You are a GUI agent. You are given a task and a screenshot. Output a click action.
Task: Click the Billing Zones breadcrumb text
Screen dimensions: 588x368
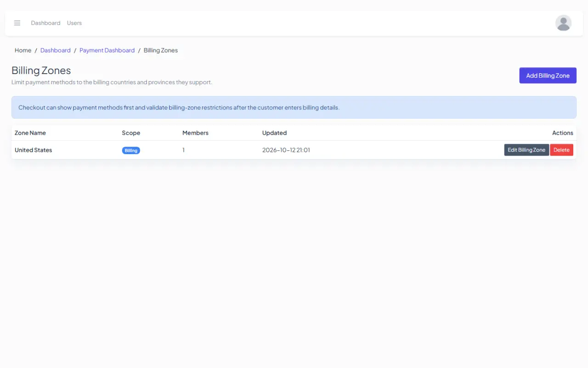[x=161, y=50]
